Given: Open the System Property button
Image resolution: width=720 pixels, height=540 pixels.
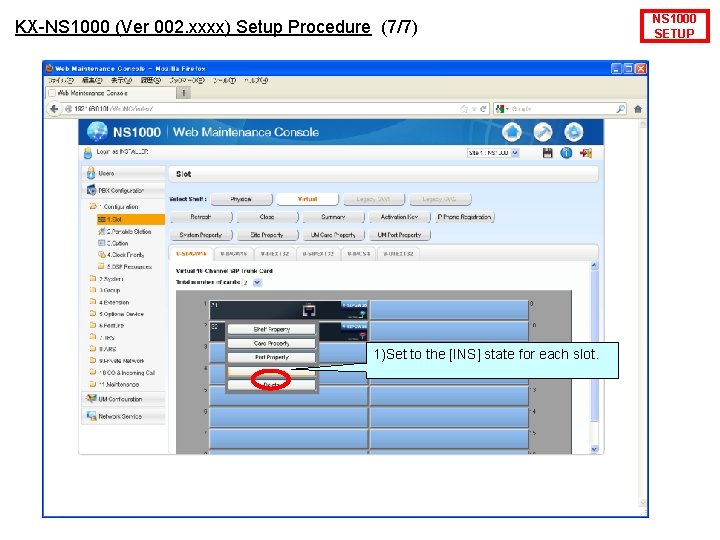Looking at the screenshot, I should (201, 235).
